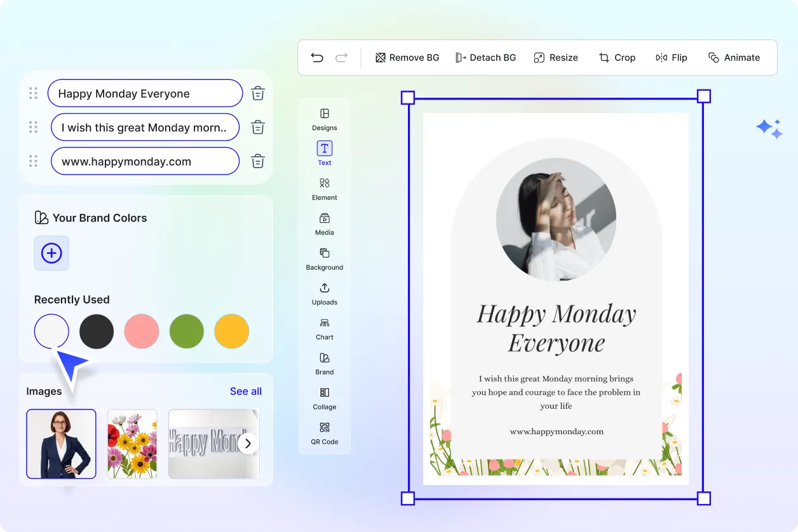Open See all images link
This screenshot has width=798, height=532.
(x=246, y=391)
